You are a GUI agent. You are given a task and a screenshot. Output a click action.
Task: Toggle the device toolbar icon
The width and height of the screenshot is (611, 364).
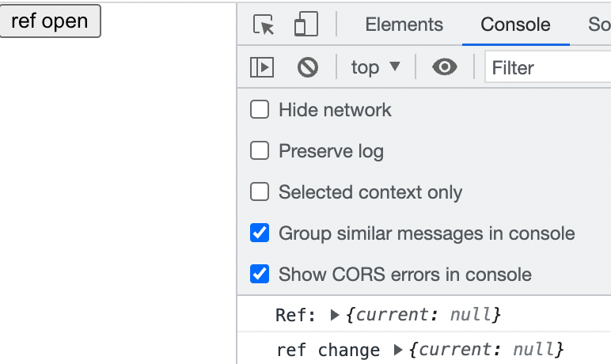coord(305,25)
